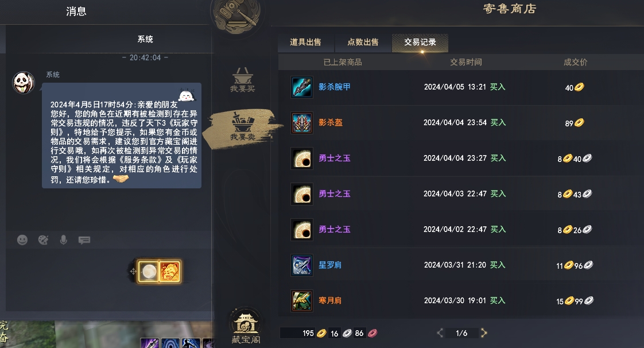Click the 影杀盔 item name link
The height and width of the screenshot is (348, 644).
(331, 122)
